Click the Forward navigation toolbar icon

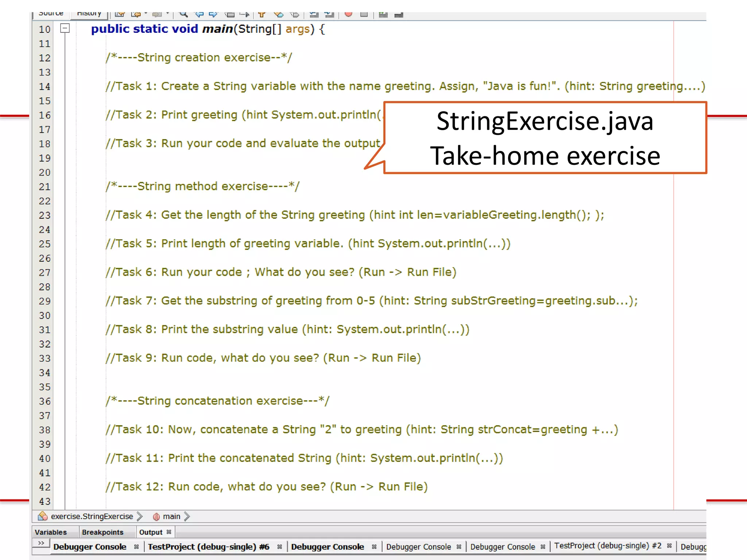157,14
